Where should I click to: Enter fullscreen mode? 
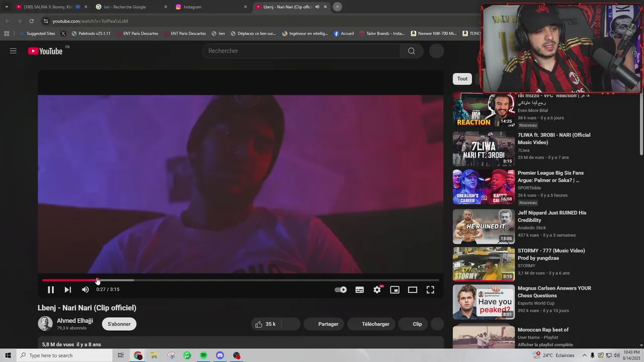click(x=430, y=290)
